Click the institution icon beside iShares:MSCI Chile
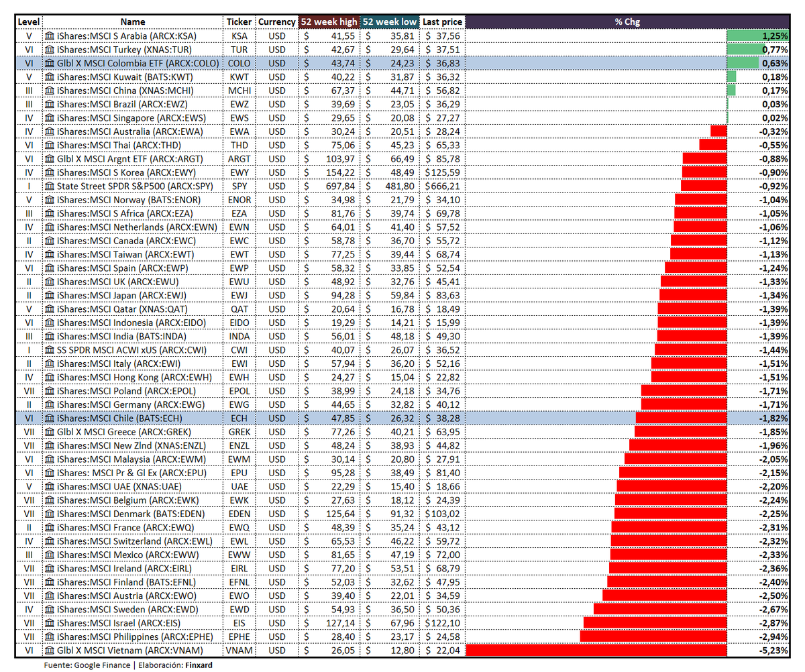Image resolution: width=805 pixels, height=672 pixels. tap(50, 418)
